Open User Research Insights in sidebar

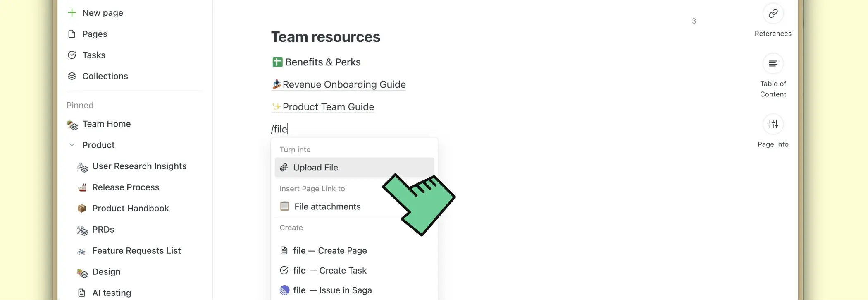pyautogui.click(x=139, y=166)
